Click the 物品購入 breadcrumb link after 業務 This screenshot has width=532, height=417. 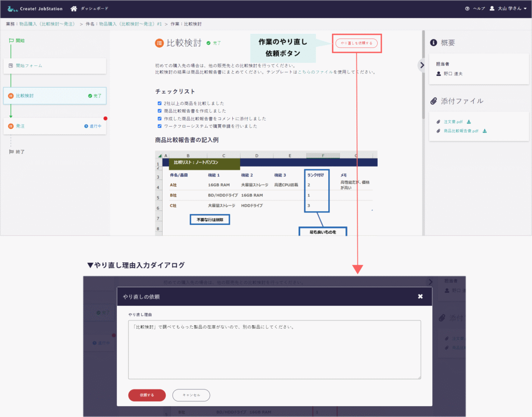pyautogui.click(x=47, y=24)
